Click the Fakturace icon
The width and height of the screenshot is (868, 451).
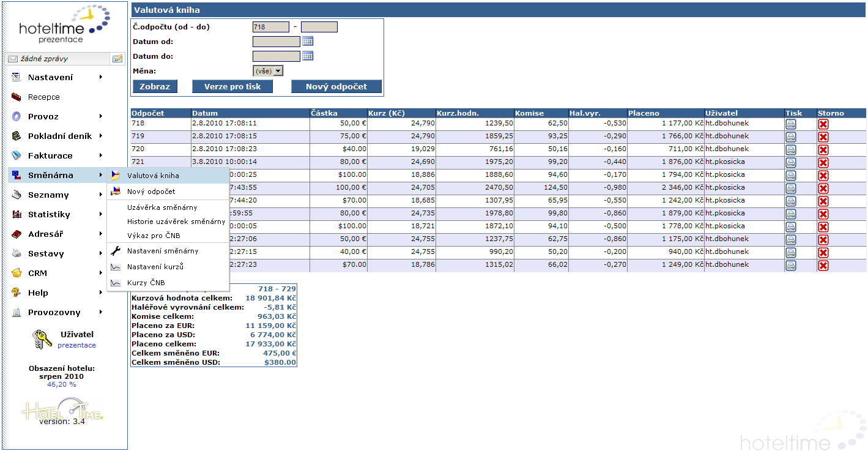point(17,155)
